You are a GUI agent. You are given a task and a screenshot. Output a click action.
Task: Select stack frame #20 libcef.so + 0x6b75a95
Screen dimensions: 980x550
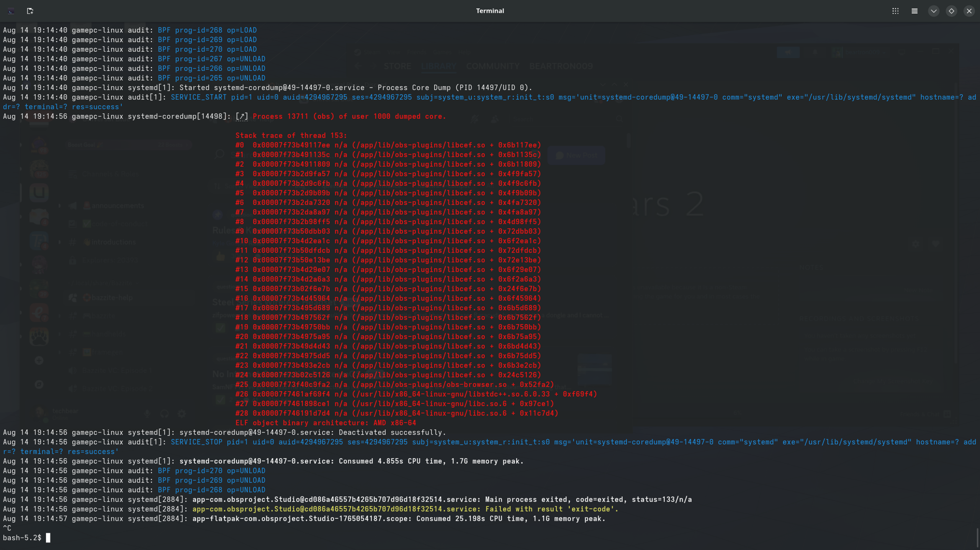point(388,337)
